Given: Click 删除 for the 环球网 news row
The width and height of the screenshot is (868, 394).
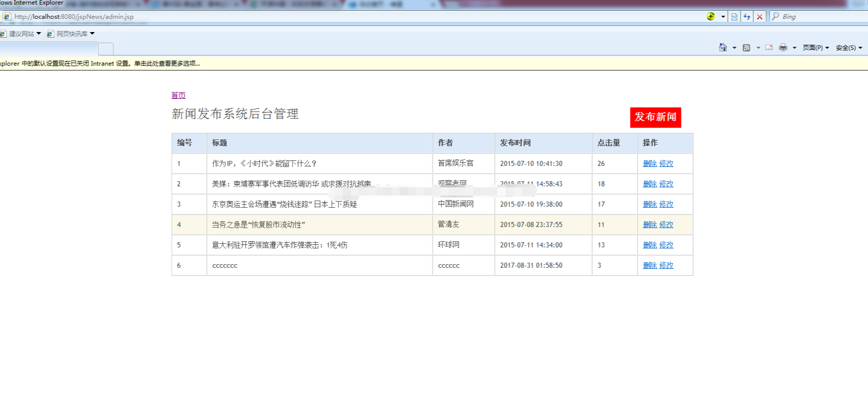Looking at the screenshot, I should click(x=650, y=245).
